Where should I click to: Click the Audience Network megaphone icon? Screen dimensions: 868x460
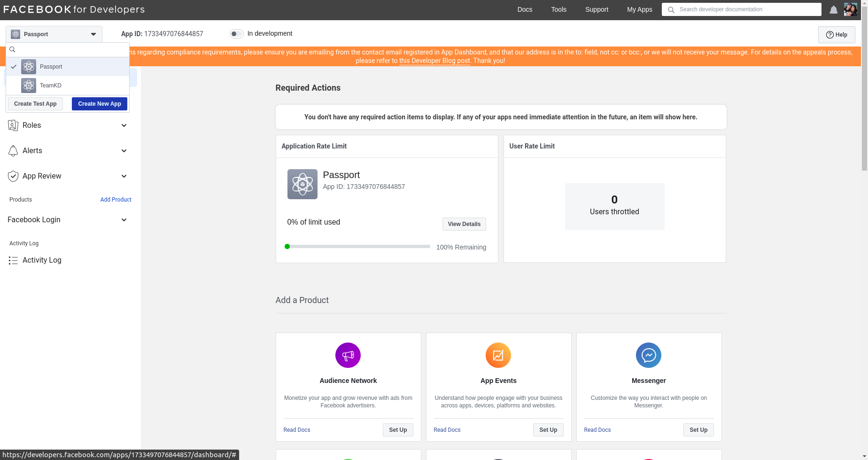point(348,355)
